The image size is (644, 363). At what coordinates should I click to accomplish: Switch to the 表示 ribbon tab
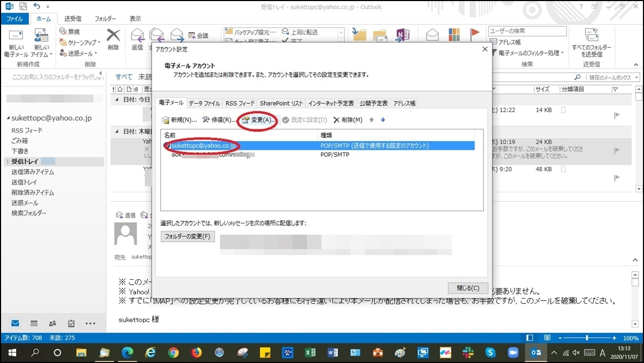[135, 18]
